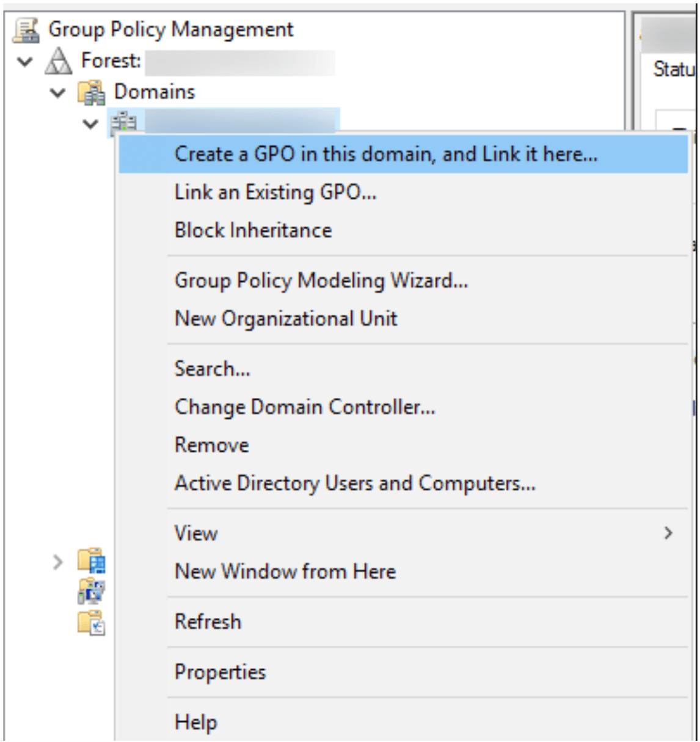Screen dimensions: 700x742
Task: Click the Status tab in right pane
Action: point(674,69)
